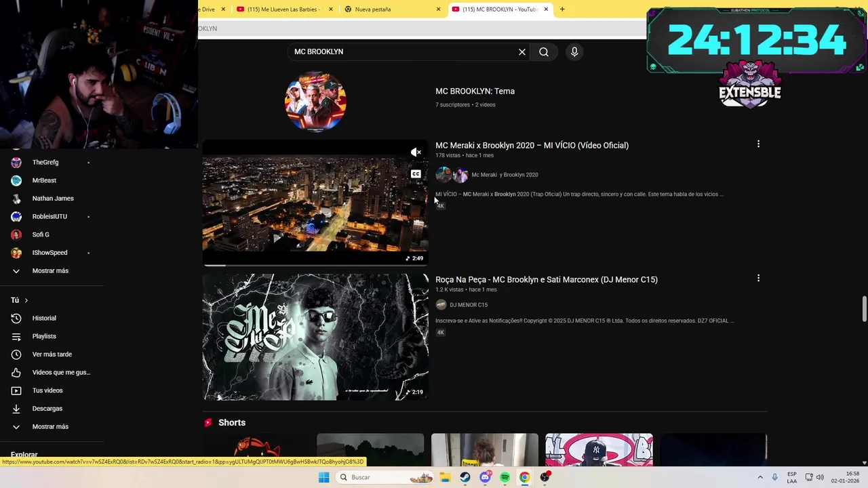Clear the YouTube search box
The width and height of the screenshot is (868, 488).
(x=522, y=52)
